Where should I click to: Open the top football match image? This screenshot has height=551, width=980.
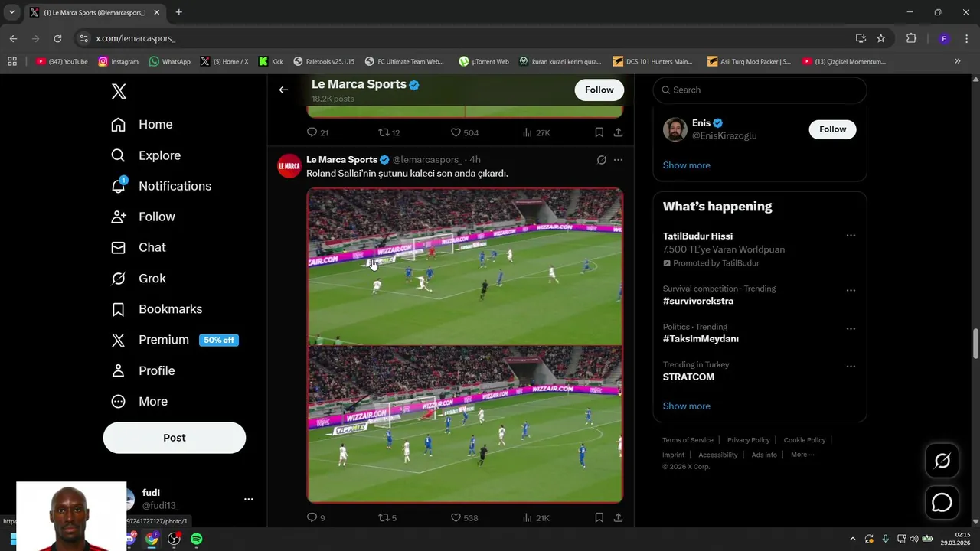pos(465,266)
